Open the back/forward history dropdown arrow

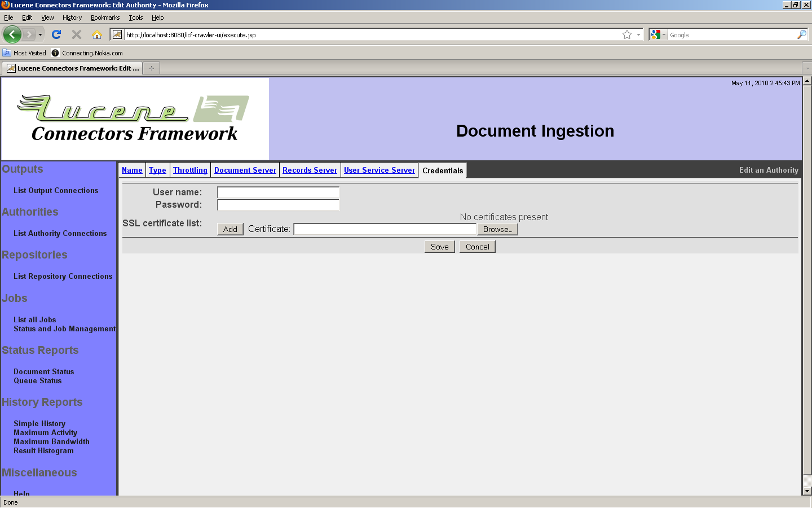tap(40, 34)
